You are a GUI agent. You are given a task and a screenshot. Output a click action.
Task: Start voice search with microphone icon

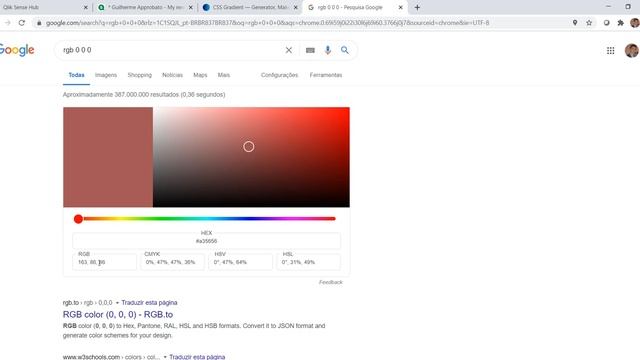pos(328,50)
